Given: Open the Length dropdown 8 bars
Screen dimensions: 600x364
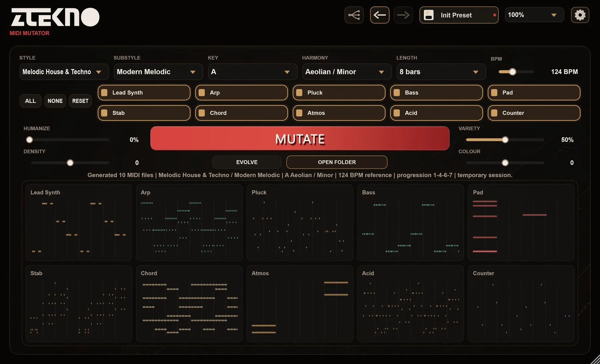Looking at the screenshot, I should 441,72.
